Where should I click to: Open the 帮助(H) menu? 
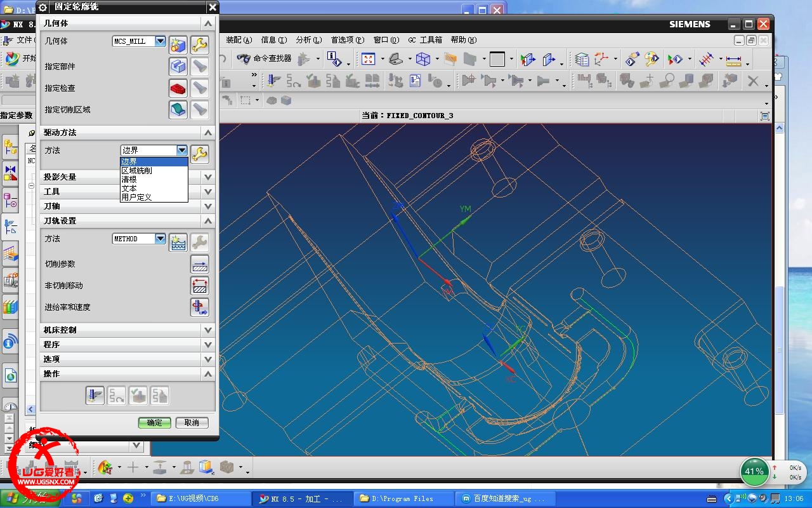pos(463,39)
